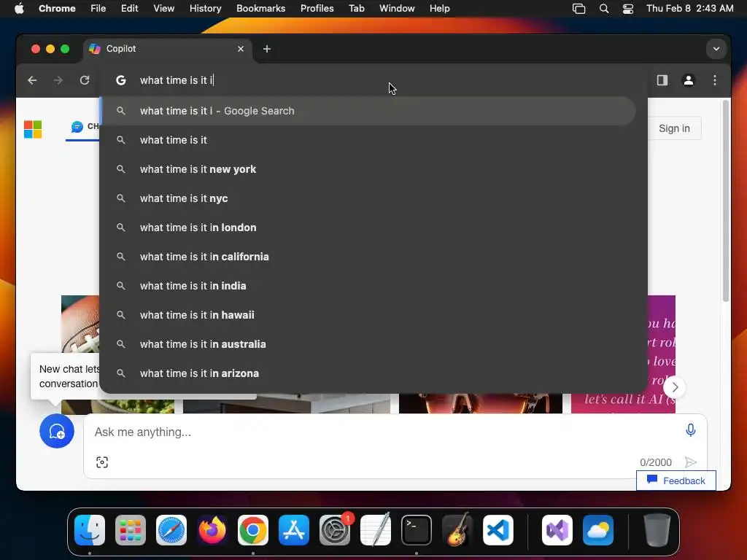This screenshot has height=560, width=747.
Task: Click the Stage Manager menu bar icon
Action: pos(578,9)
